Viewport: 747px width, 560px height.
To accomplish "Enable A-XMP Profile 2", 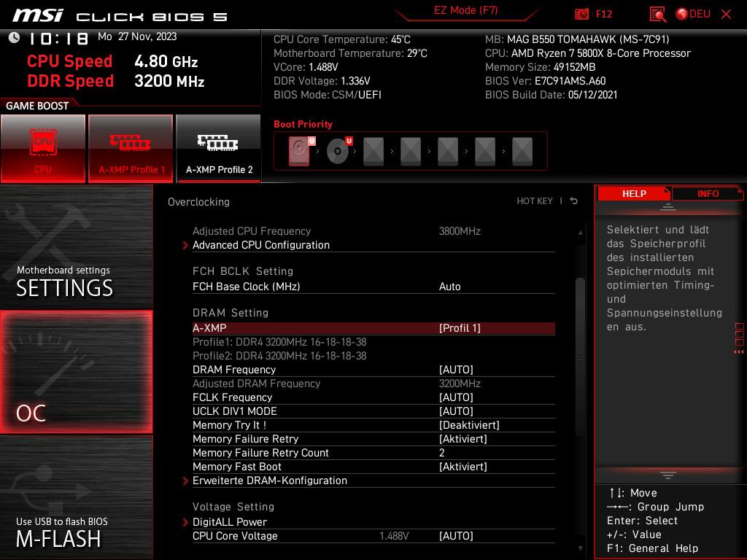I will 219,149.
